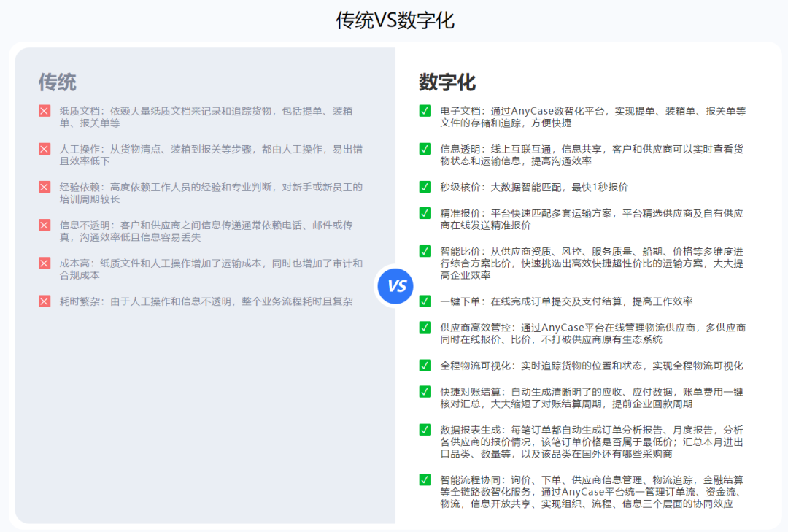Toggle the green checkbox for 精准报价

[x=425, y=213]
